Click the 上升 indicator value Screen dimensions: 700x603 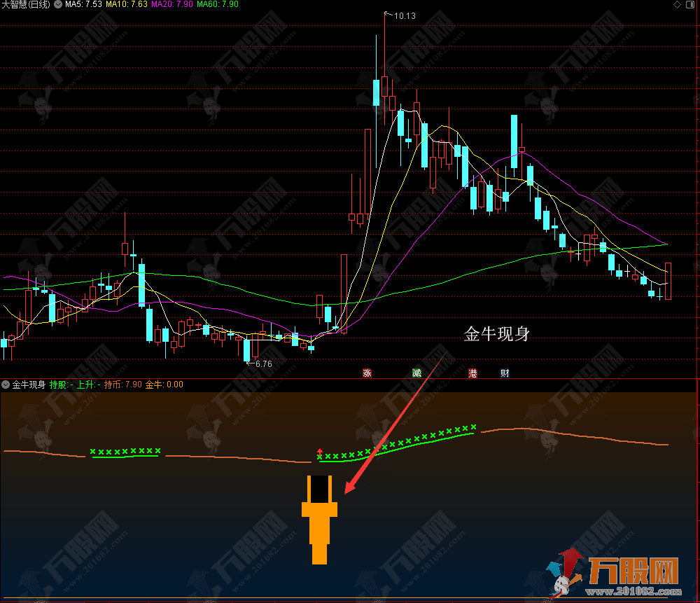pos(88,384)
